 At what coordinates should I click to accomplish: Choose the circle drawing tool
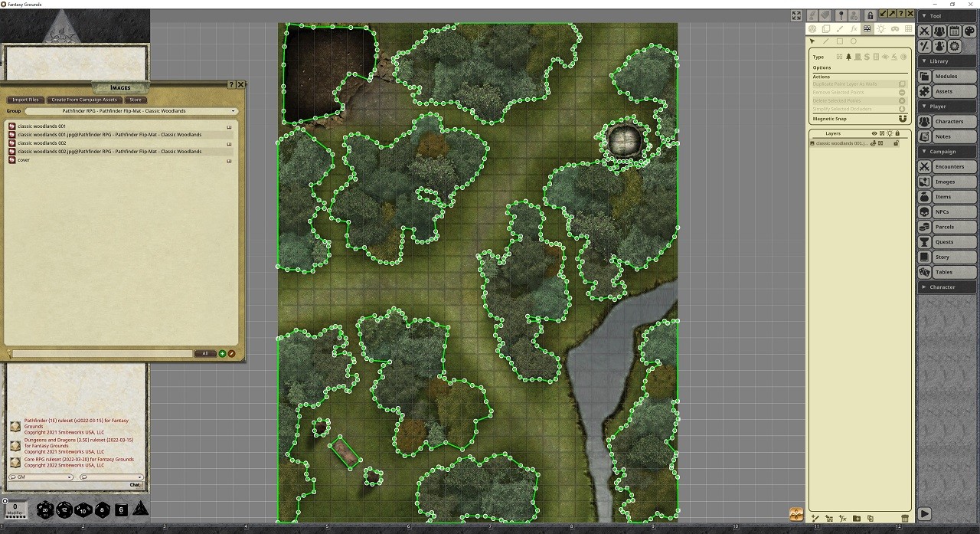tap(854, 41)
